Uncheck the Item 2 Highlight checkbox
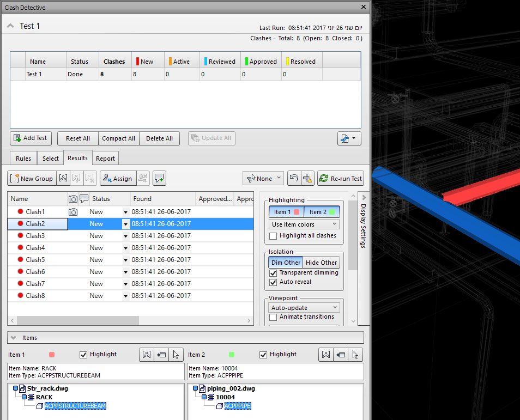Screen dimensions: 520x420 [x=263, y=355]
